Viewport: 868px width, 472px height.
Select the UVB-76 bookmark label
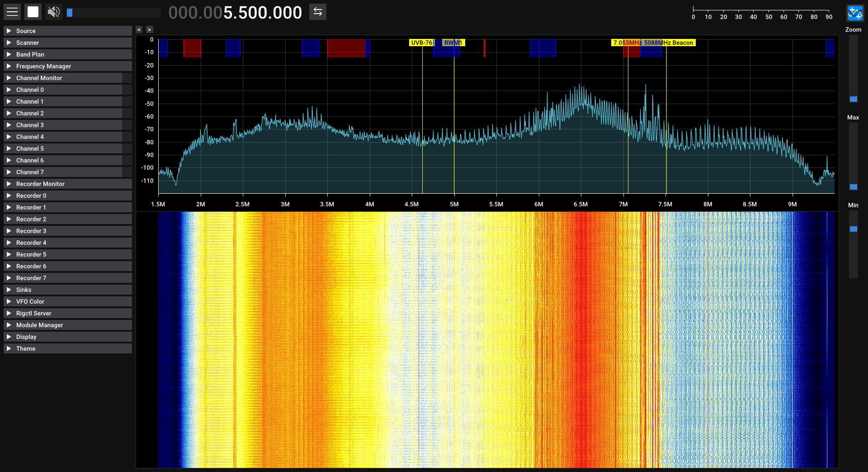coord(421,43)
